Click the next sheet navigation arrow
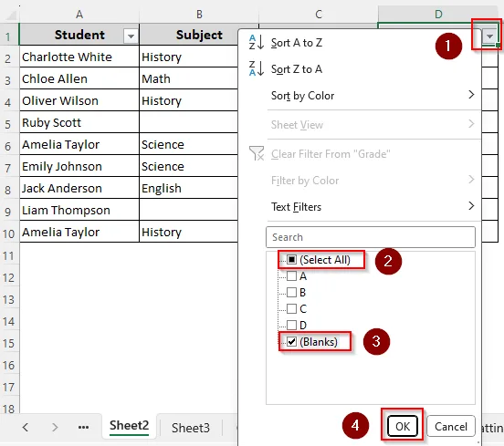The width and height of the screenshot is (504, 446). 55,427
